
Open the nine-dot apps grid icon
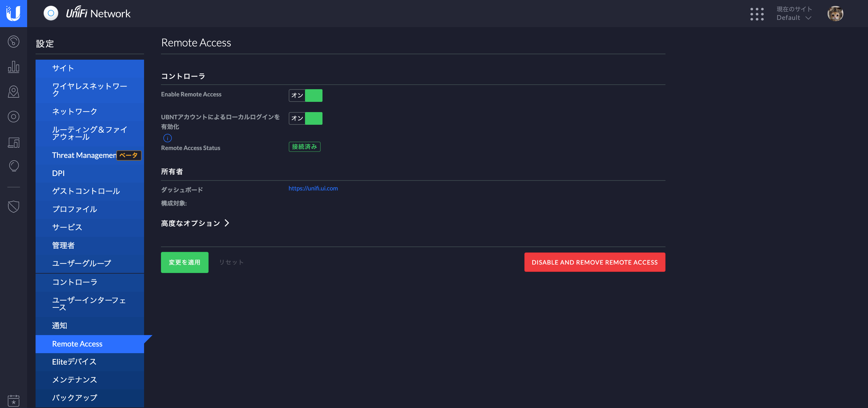(x=757, y=14)
